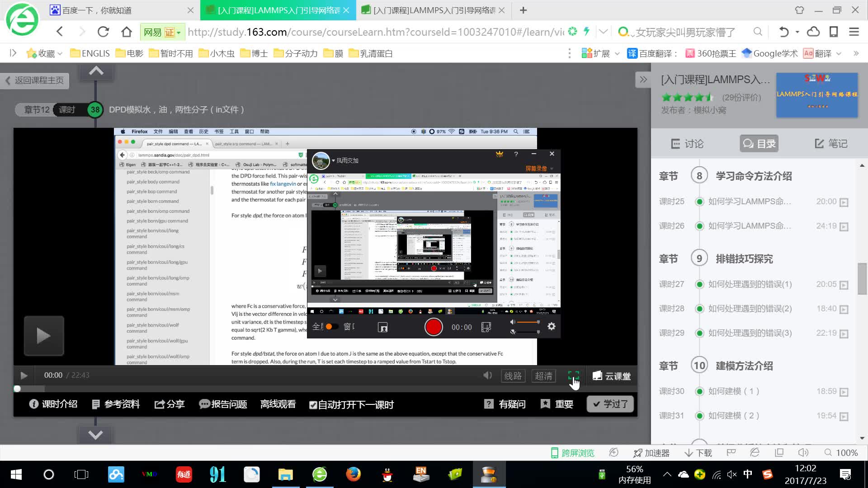Viewport: 868px width, 488px height.
Task: Toggle fullscreen mode on the player
Action: tap(573, 375)
